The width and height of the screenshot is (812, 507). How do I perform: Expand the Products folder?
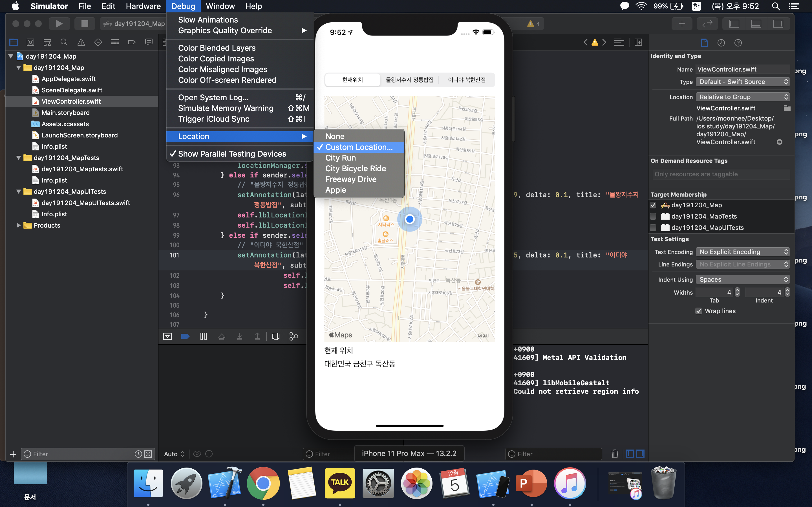18,225
